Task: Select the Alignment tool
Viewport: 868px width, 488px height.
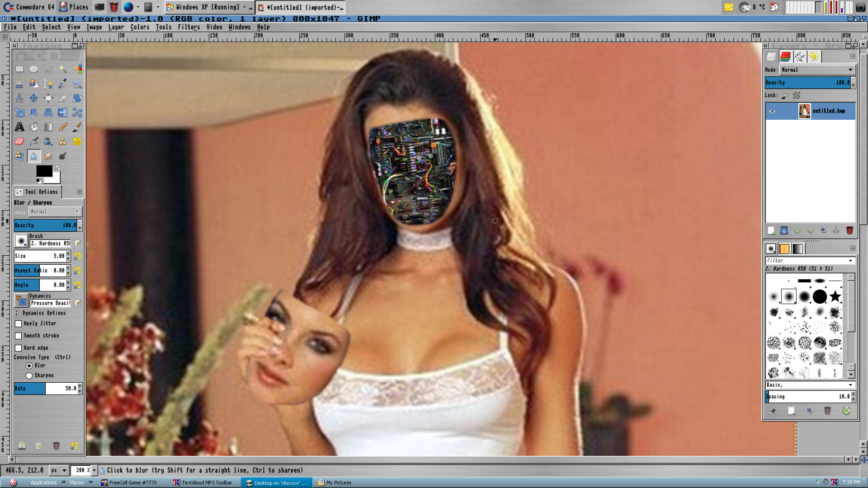Action: (48, 98)
